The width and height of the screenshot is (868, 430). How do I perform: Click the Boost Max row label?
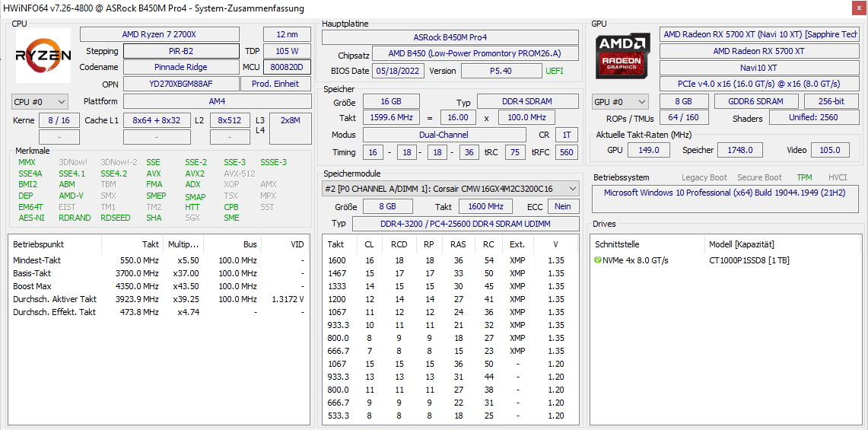pos(32,286)
